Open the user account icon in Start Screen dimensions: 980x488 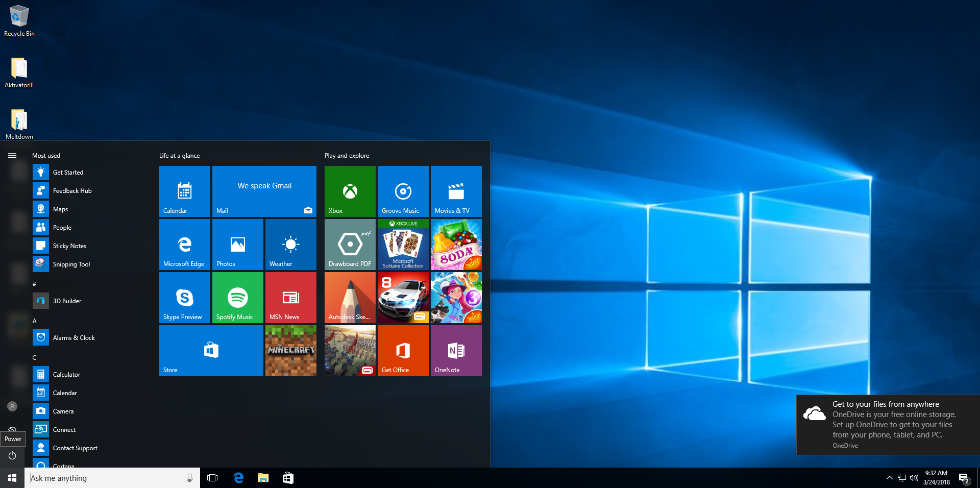[x=12, y=406]
